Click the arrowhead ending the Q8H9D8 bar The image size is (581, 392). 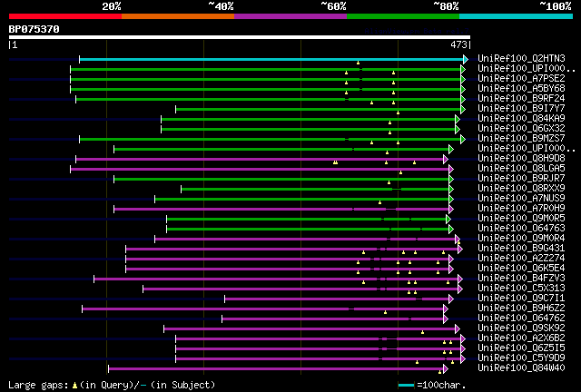[446, 160]
